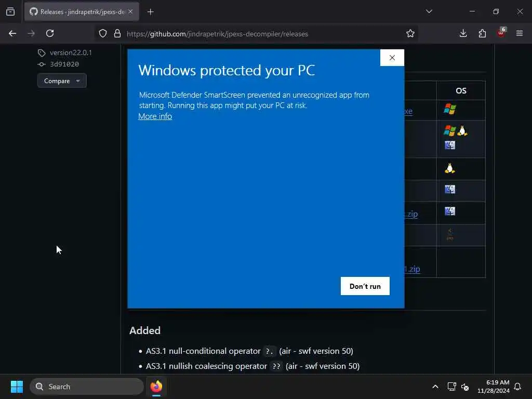Image resolution: width=532 pixels, height=399 pixels.
Task: Open the partially hidden .zip link
Action: pyautogui.click(x=411, y=214)
